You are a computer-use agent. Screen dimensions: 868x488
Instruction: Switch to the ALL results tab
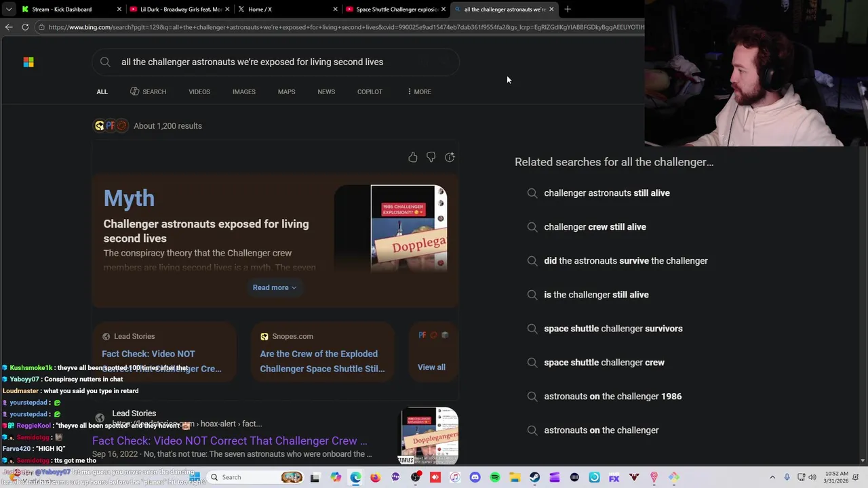(x=102, y=91)
